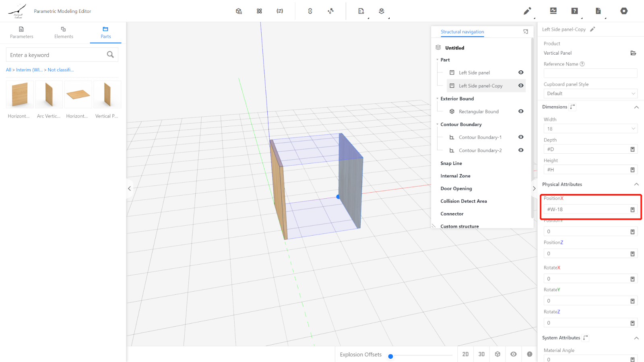Collapse the Contour Boundary tree group

(438, 124)
